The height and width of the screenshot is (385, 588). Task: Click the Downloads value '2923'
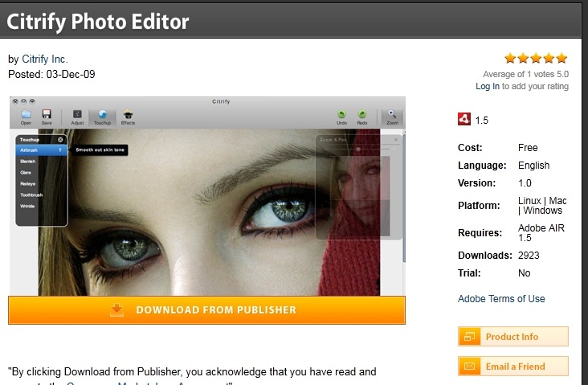tap(529, 256)
